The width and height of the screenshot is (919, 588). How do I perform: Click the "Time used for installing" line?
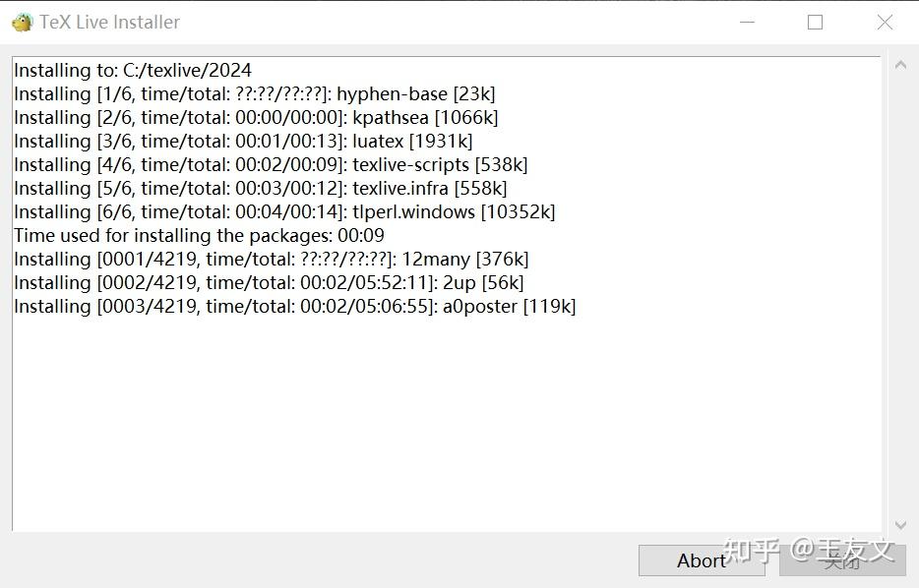coord(199,236)
